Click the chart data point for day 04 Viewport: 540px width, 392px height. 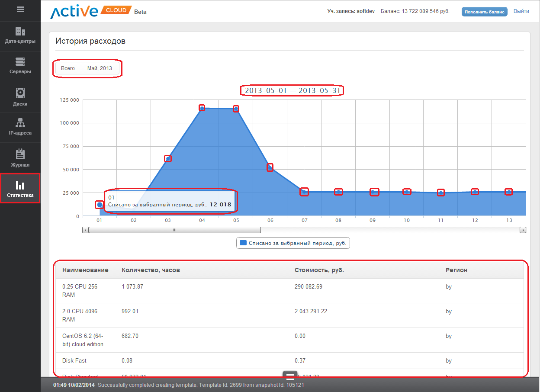[202, 108]
